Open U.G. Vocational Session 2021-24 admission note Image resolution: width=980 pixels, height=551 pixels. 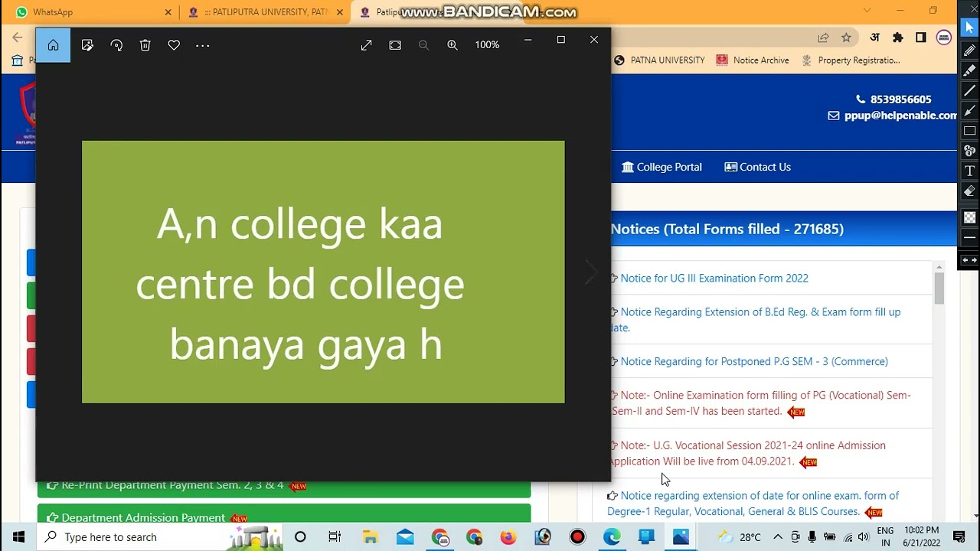tap(748, 453)
